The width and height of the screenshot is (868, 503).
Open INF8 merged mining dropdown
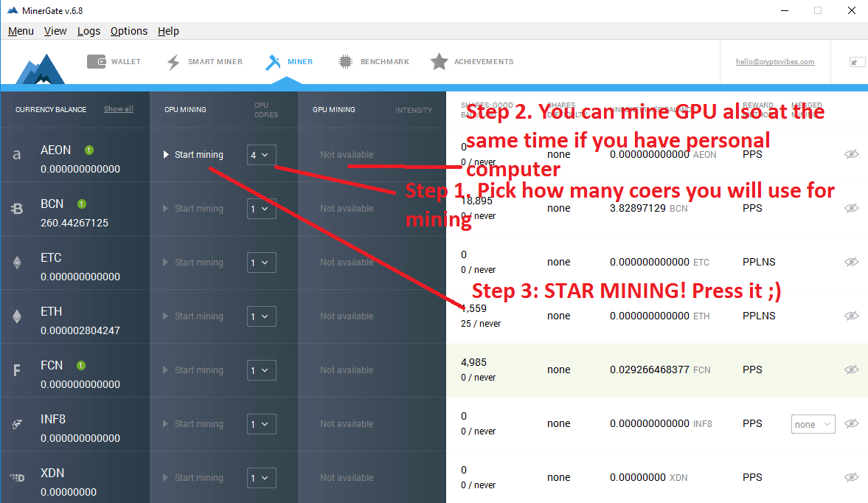[813, 424]
